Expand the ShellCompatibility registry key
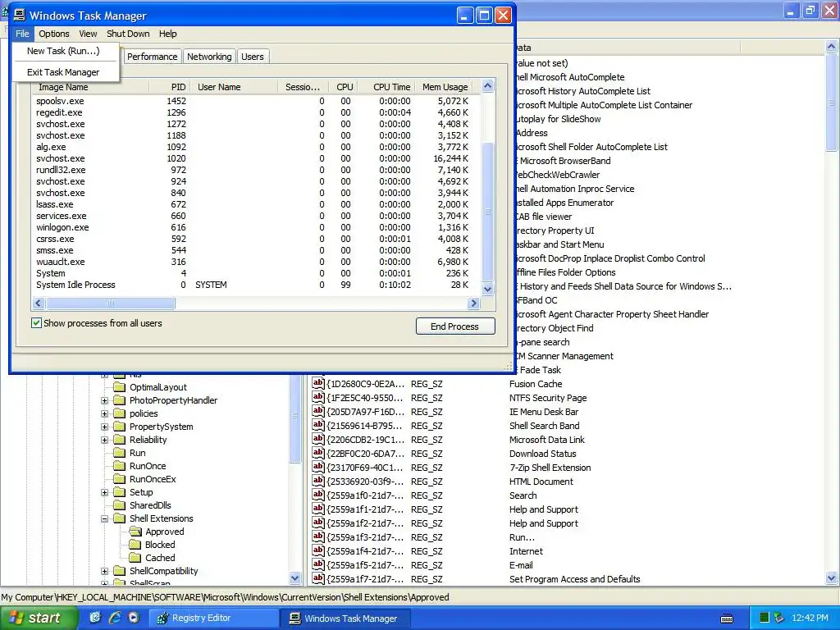 coord(105,571)
